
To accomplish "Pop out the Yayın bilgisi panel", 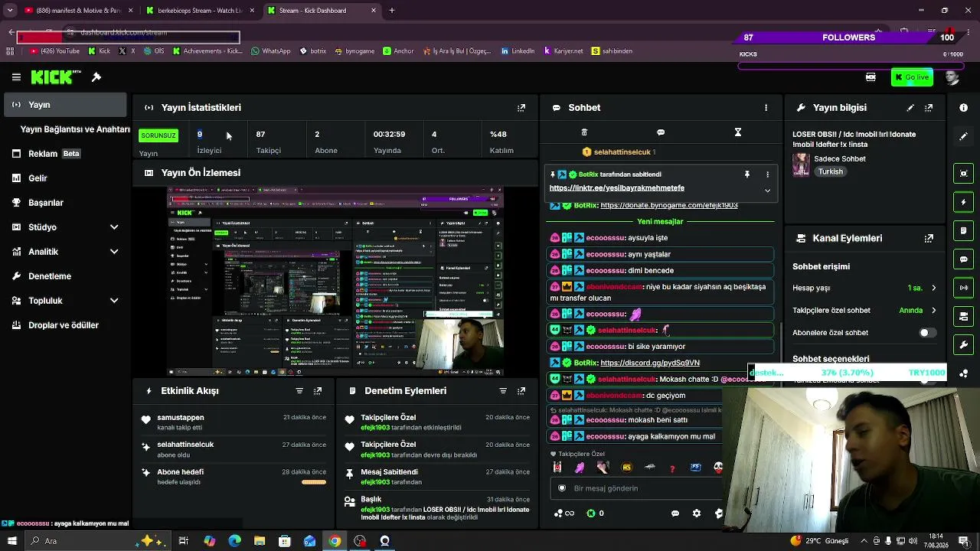I will 929,108.
